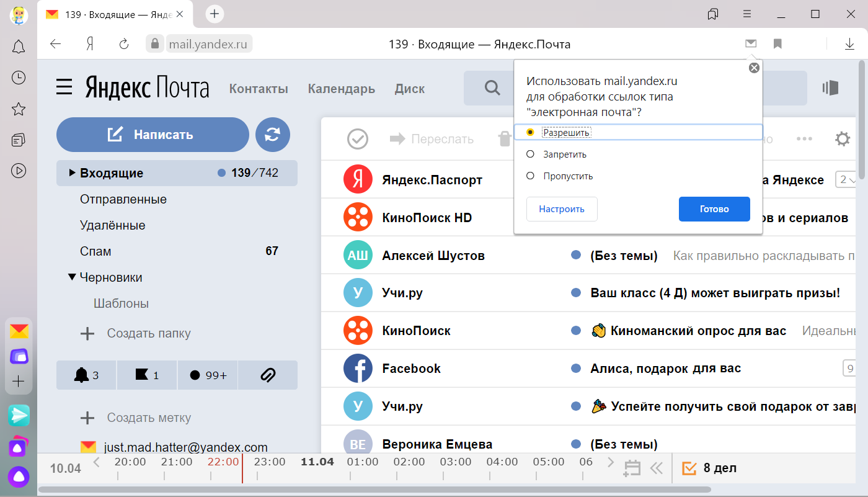Open bookmarks star in sidebar

pyautogui.click(x=19, y=109)
